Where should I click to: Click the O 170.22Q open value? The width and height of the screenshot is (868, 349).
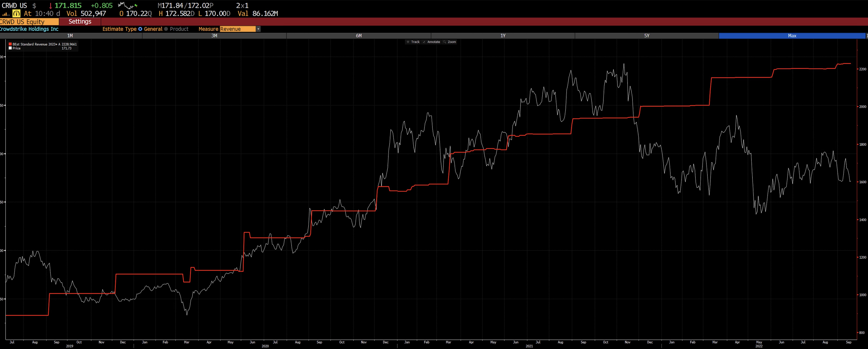(135, 14)
